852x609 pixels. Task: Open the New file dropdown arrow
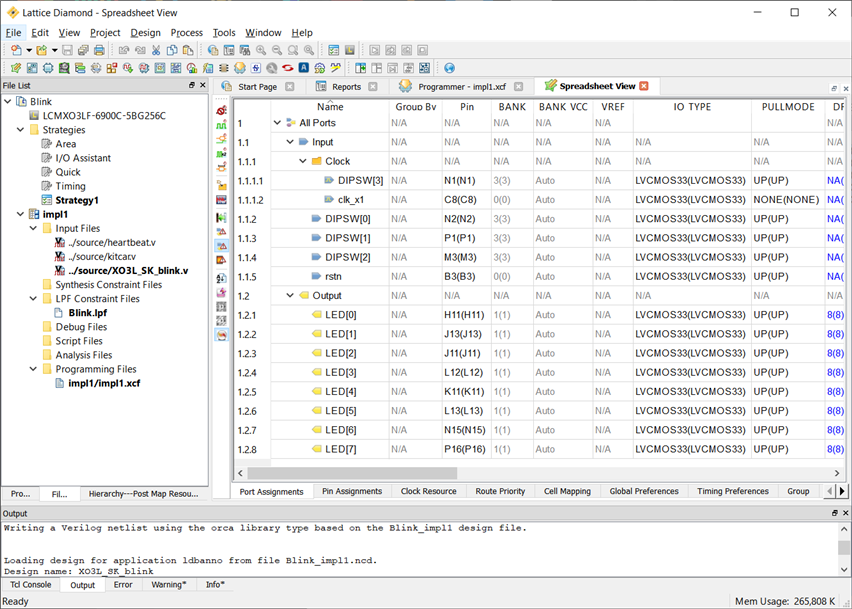click(29, 51)
